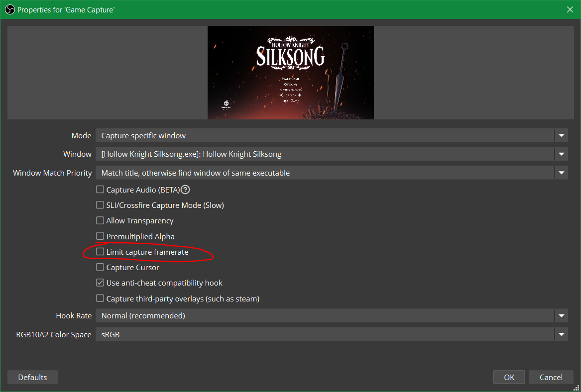Tick the Allow Transparency checkbox

click(x=100, y=220)
